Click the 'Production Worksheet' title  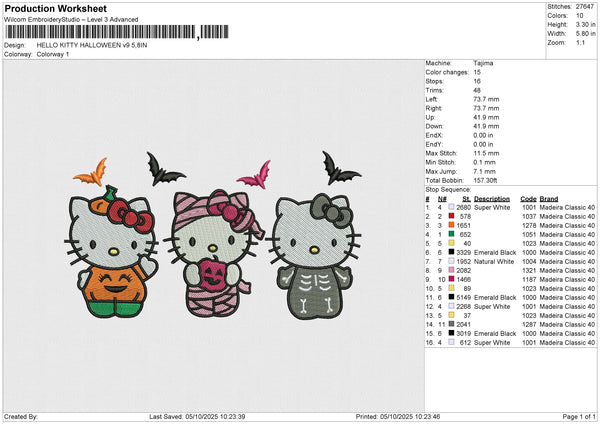[56, 8]
